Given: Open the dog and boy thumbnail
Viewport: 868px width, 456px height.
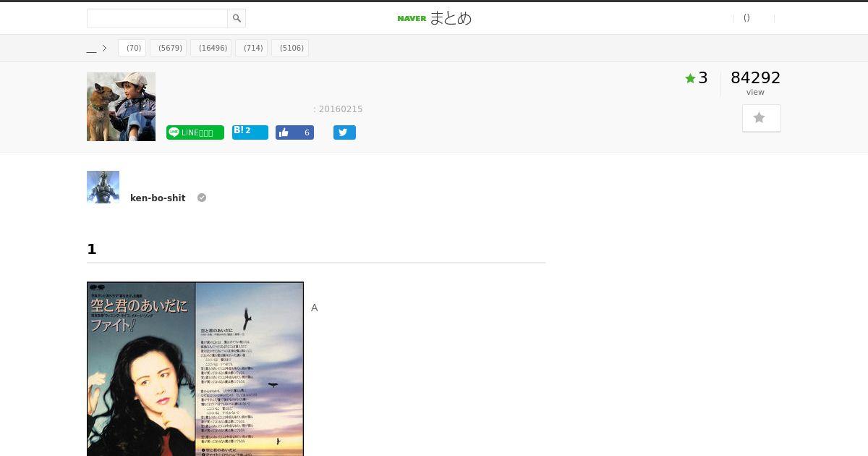Looking at the screenshot, I should click(x=121, y=106).
